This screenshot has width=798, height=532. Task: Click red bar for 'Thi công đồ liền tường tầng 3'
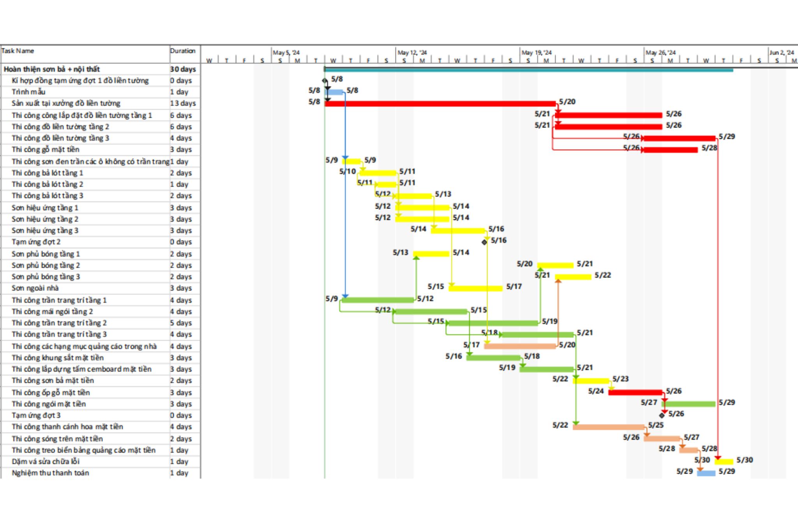(x=680, y=138)
